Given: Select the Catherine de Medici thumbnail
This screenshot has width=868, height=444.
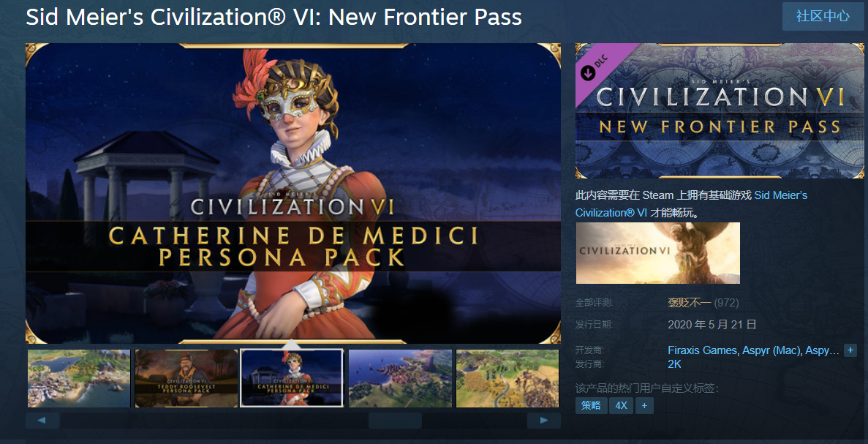Looking at the screenshot, I should [292, 378].
